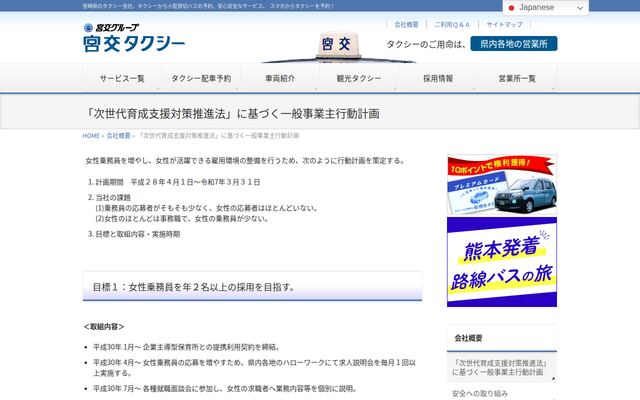
Task: Open the Japanese language dropdown
Action: tap(545, 8)
